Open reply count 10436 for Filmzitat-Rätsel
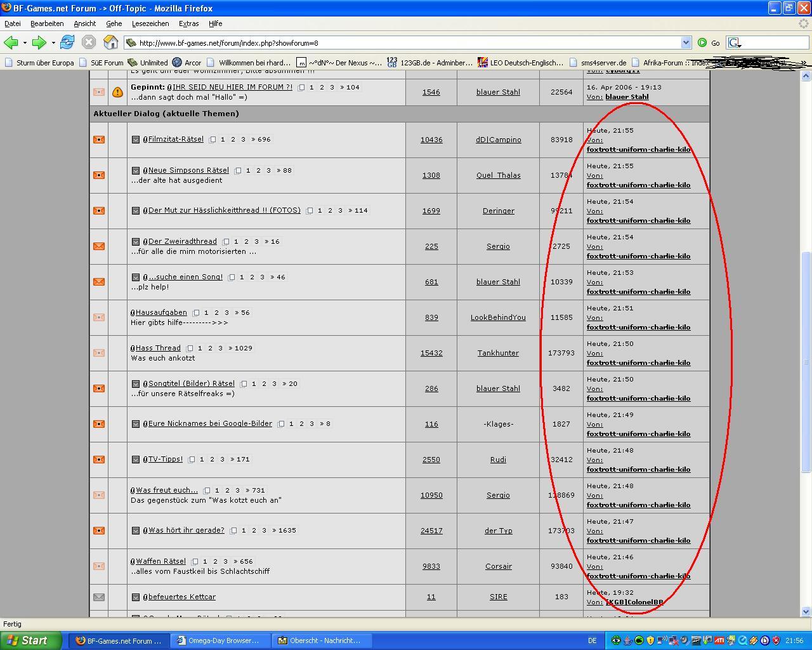This screenshot has height=650, width=812. point(431,140)
